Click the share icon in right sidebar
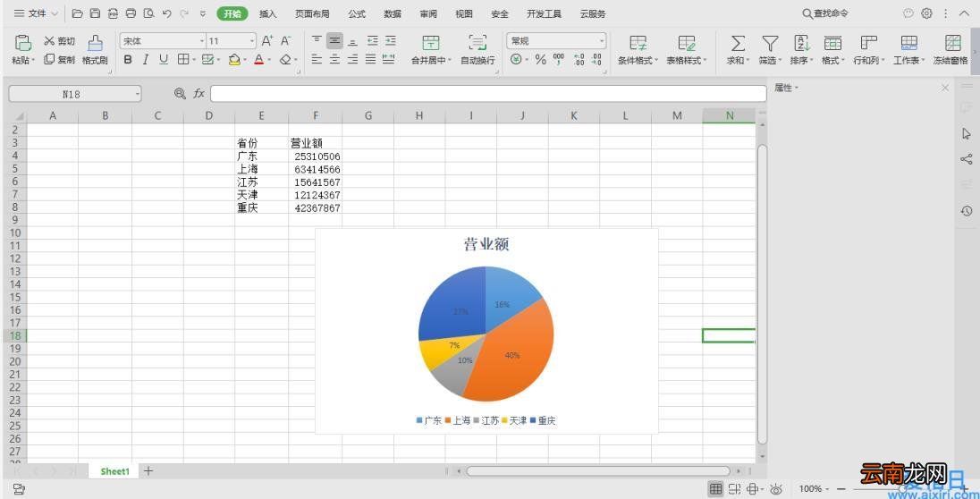Viewport: 980px width, 499px height. [x=967, y=159]
